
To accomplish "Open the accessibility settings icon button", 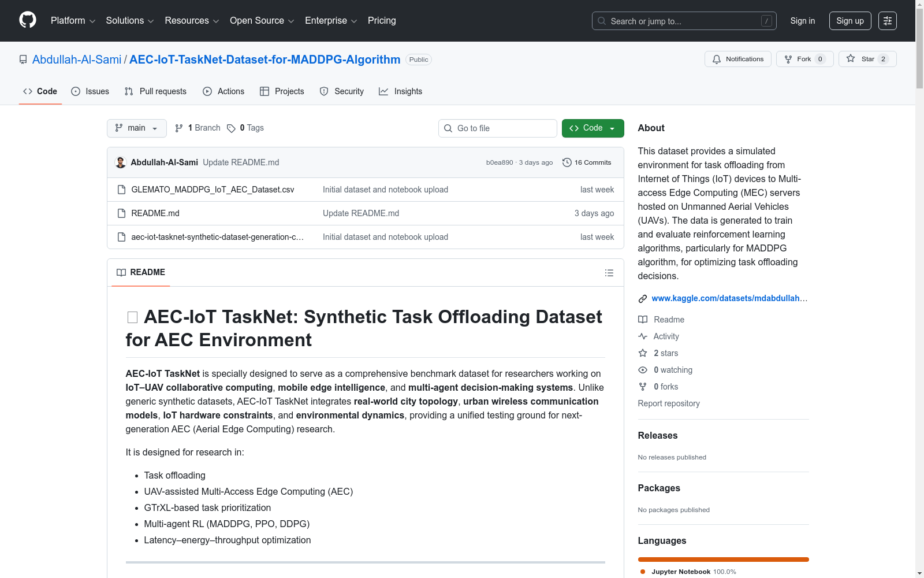I will pos(888,21).
